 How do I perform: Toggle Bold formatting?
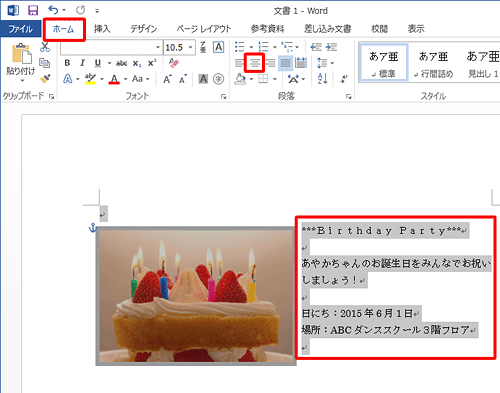click(x=67, y=63)
